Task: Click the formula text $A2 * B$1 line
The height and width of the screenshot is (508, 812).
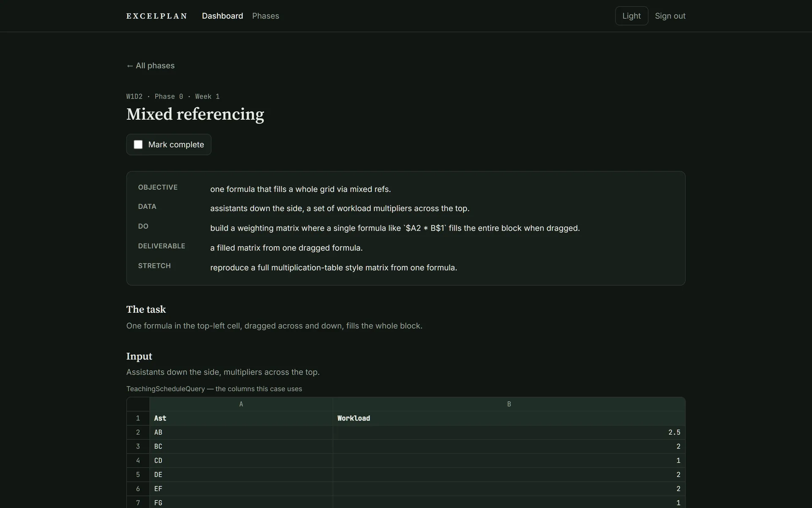Action: tap(395, 228)
